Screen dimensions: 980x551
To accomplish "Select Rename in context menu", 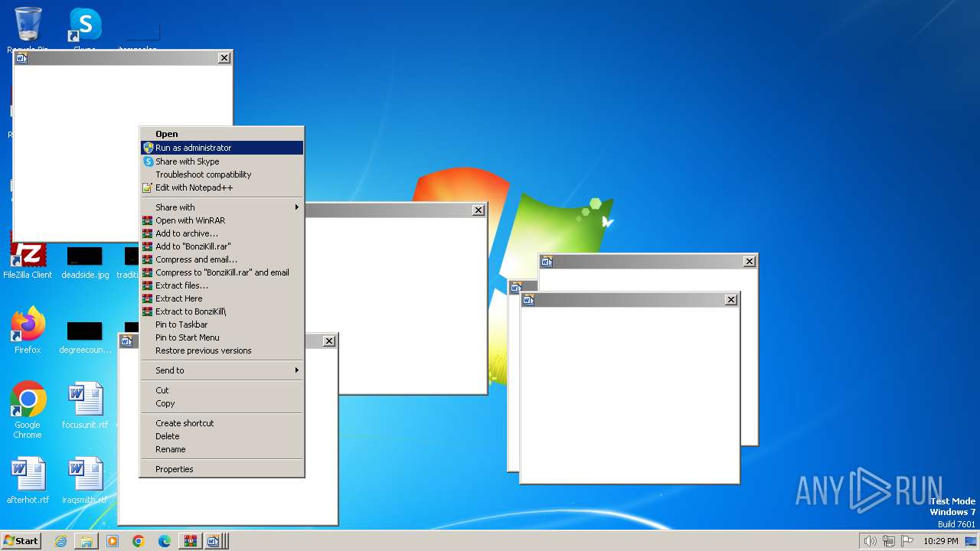I will click(222, 449).
